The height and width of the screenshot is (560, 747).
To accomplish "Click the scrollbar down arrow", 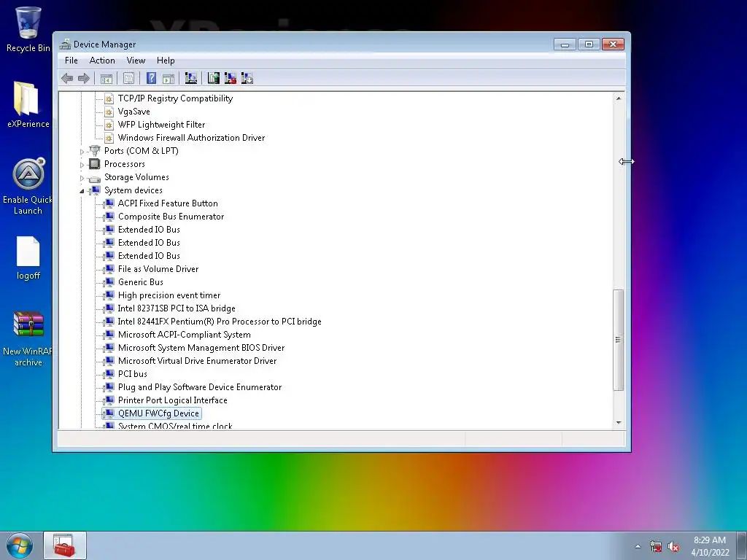I will pyautogui.click(x=619, y=422).
